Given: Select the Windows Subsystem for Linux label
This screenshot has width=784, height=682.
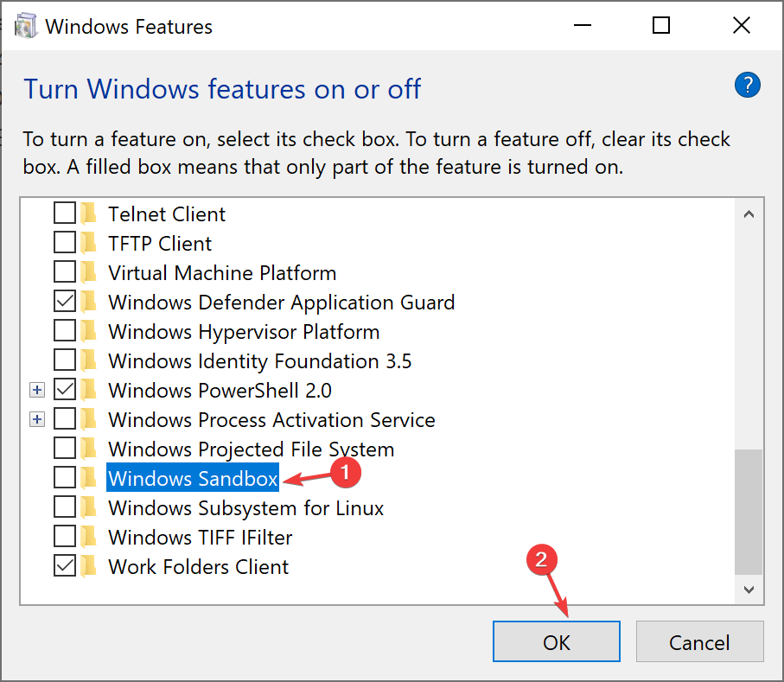Looking at the screenshot, I should (246, 508).
